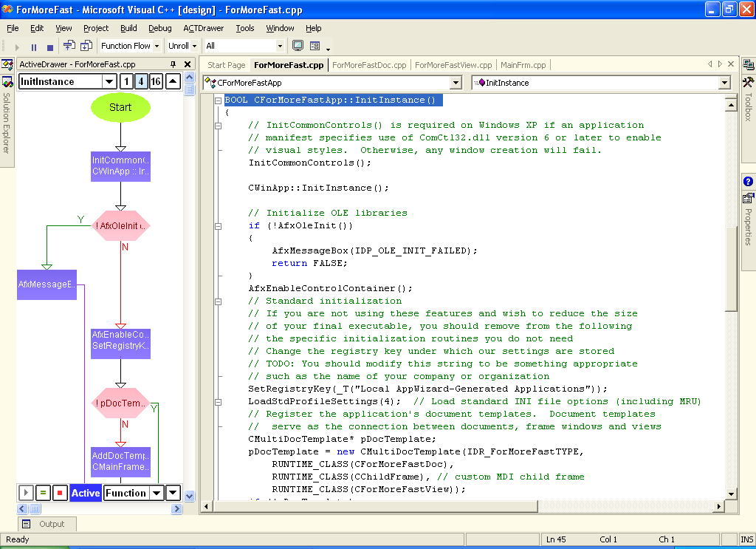Image resolution: width=756 pixels, height=549 pixels.
Task: Click the ActiveDrawer icon at the top of the left sidebar
Action: point(7,64)
